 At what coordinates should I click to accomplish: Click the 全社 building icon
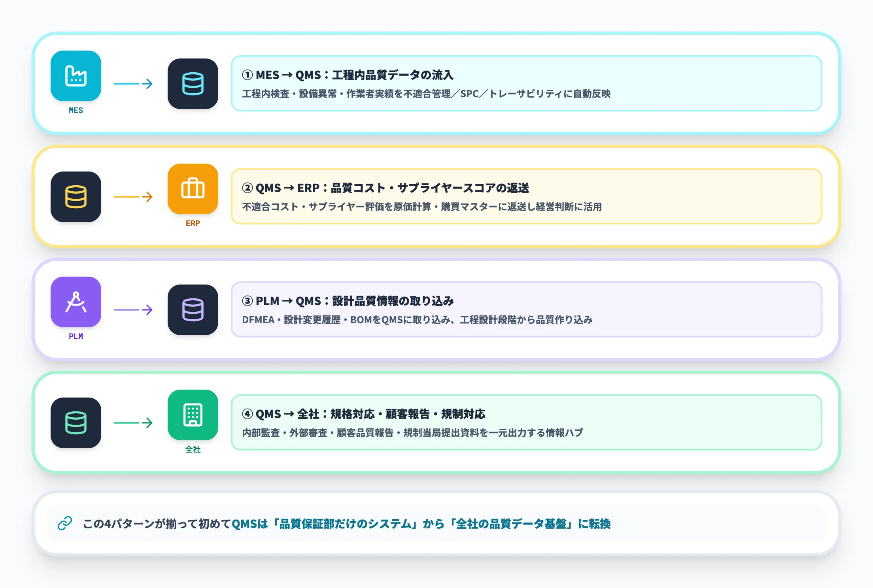click(193, 415)
